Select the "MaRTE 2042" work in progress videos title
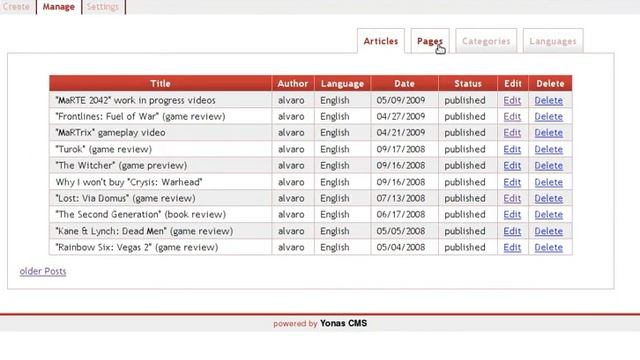640x360 pixels. click(136, 100)
